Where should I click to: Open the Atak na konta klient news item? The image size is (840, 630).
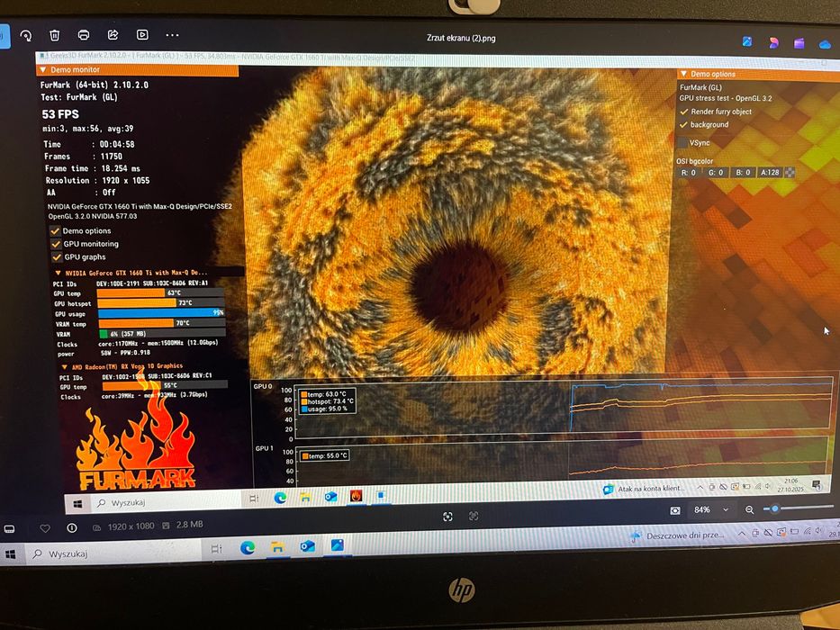click(644, 489)
